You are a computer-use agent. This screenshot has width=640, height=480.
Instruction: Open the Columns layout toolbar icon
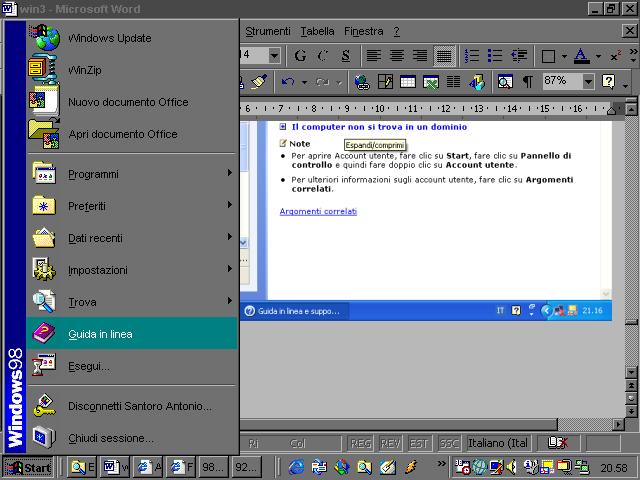pos(453,82)
